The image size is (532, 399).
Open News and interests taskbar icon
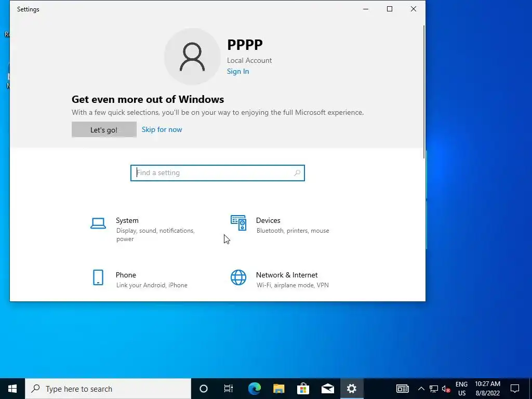[x=403, y=389]
